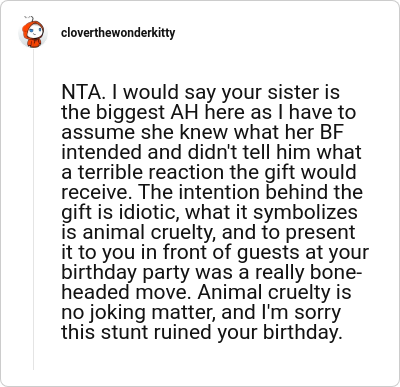
Task: Open cloverthewonderkitty's user profile link
Action: [118, 33]
